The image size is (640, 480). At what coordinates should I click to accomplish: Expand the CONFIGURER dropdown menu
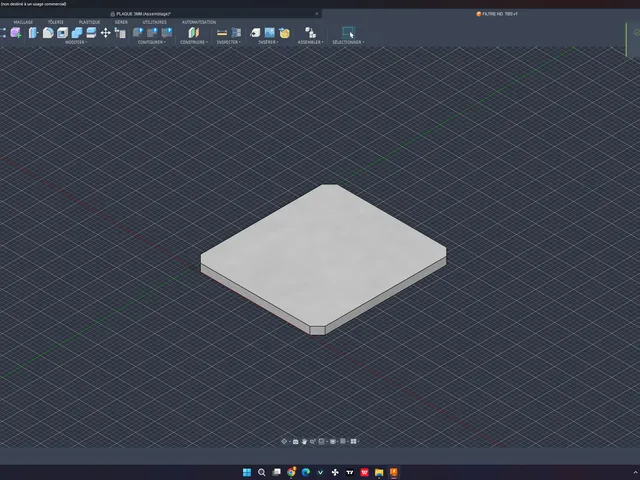151,42
